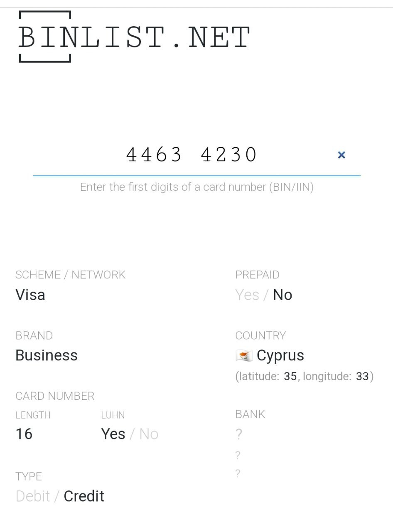Select the Luhn "No" option
Image resolution: width=393 pixels, height=532 pixels.
(149, 434)
